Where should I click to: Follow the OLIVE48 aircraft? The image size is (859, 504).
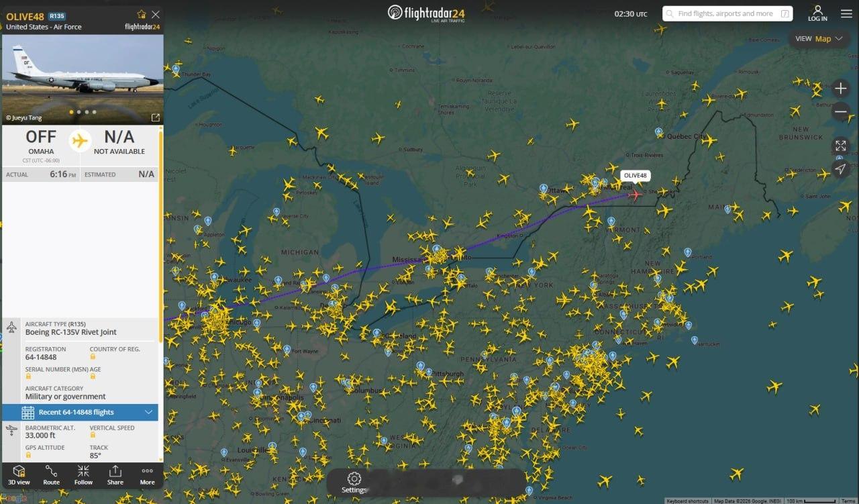coord(83,474)
